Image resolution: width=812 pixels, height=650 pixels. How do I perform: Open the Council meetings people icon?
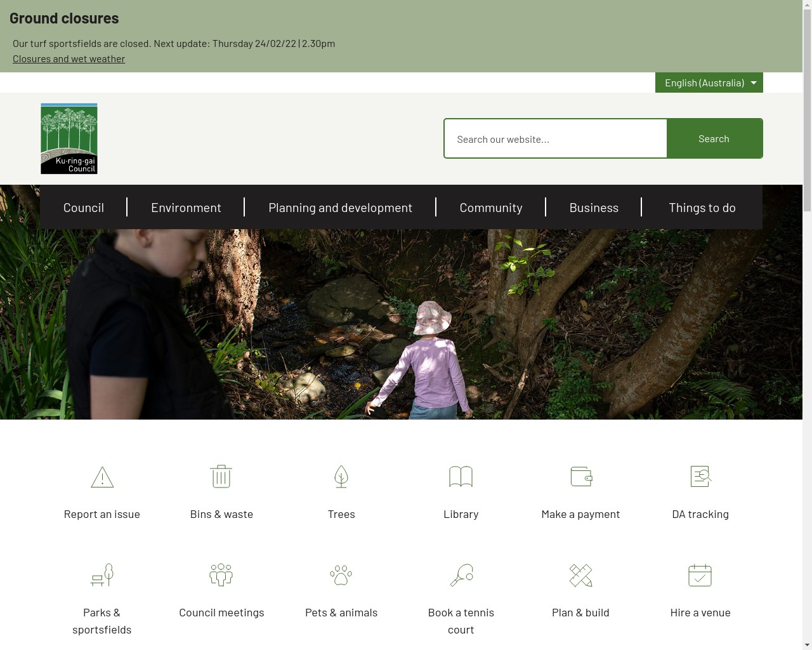pos(221,575)
